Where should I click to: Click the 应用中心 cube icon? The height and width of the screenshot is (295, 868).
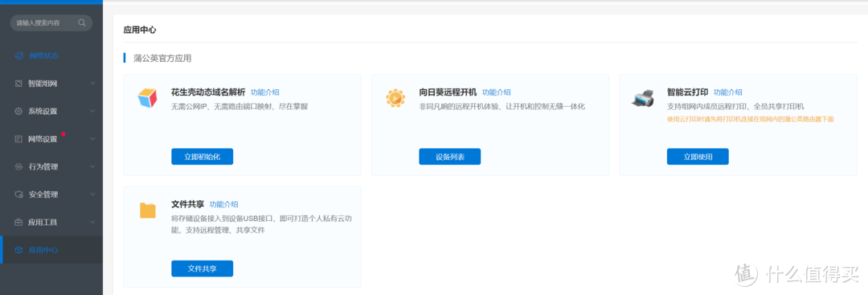click(18, 250)
